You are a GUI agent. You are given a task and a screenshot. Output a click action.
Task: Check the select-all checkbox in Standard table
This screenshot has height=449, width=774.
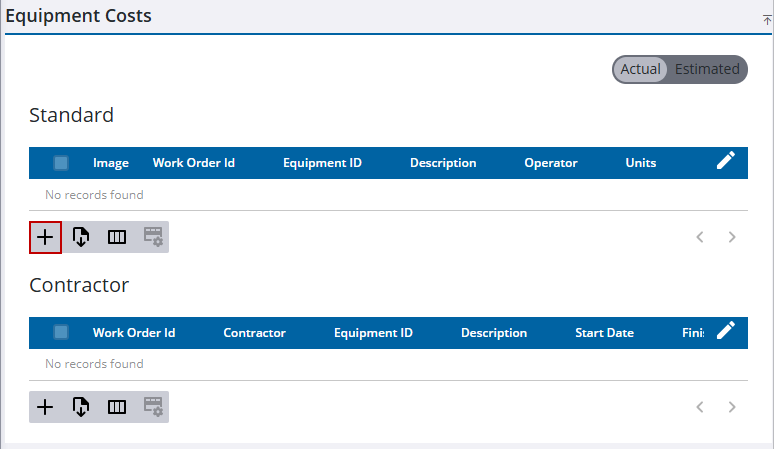tap(61, 163)
